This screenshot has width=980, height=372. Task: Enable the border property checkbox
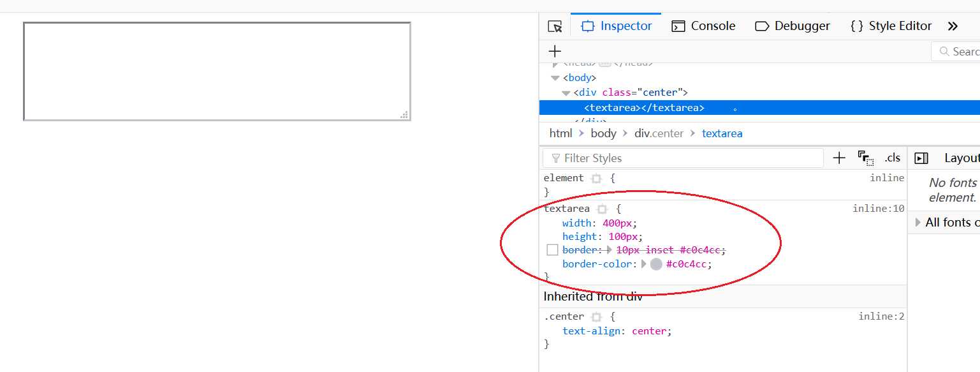pos(552,250)
